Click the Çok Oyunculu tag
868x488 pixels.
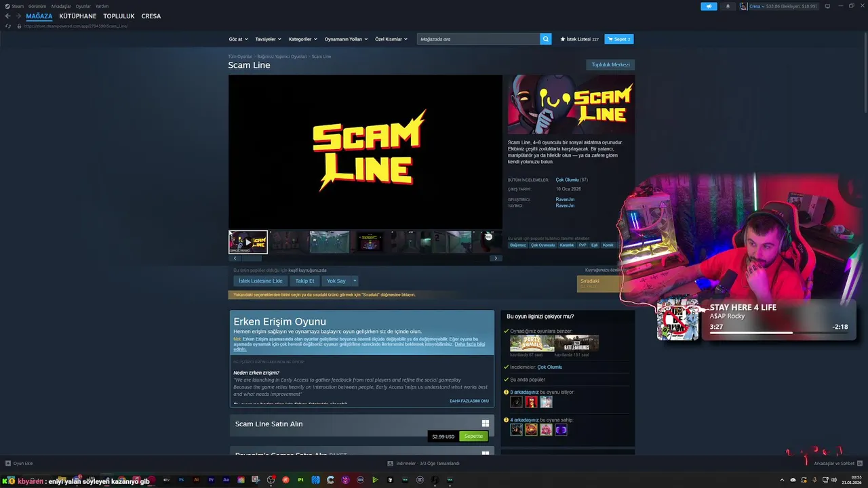pos(542,245)
